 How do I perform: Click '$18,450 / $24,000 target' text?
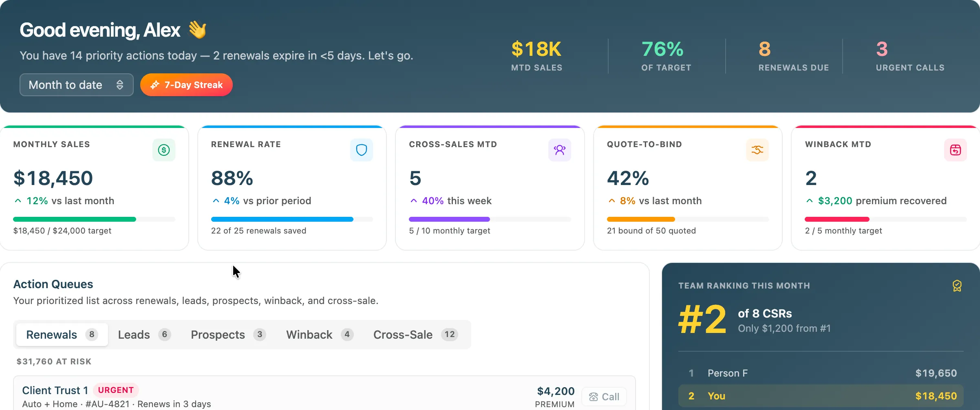62,231
